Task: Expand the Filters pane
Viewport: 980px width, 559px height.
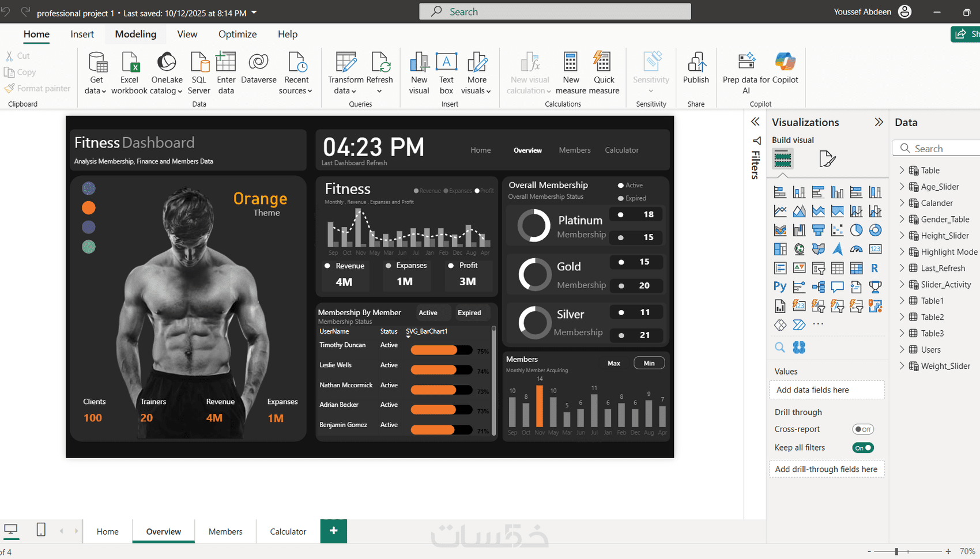Action: pyautogui.click(x=755, y=122)
